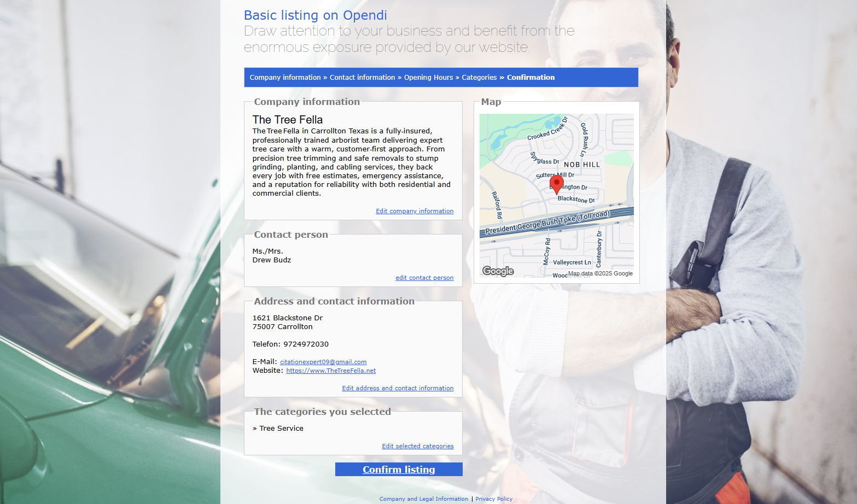Image resolution: width=857 pixels, height=504 pixels.
Task: Click the Drew Budz contact name
Action: [272, 260]
